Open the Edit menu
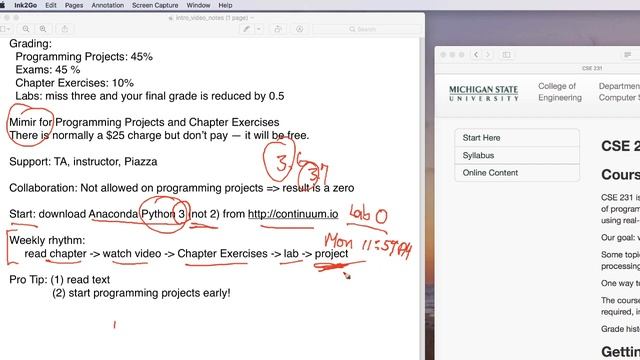640x360 pixels. coord(51,5)
